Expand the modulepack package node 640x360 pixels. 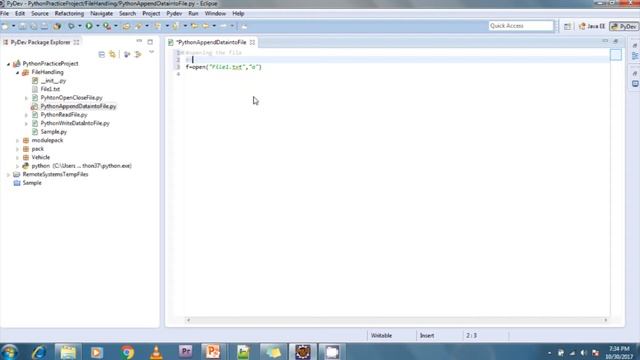[17, 140]
